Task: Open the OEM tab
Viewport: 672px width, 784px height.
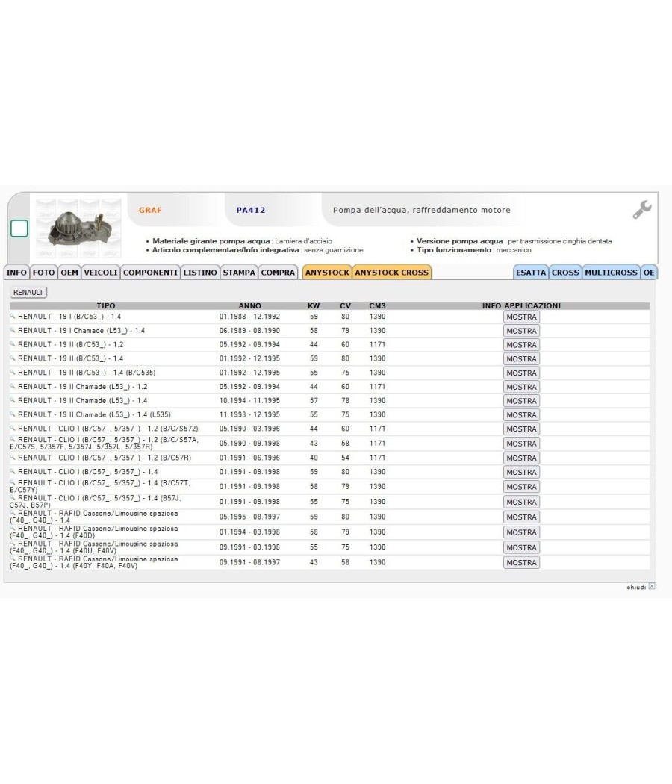Action: click(69, 273)
